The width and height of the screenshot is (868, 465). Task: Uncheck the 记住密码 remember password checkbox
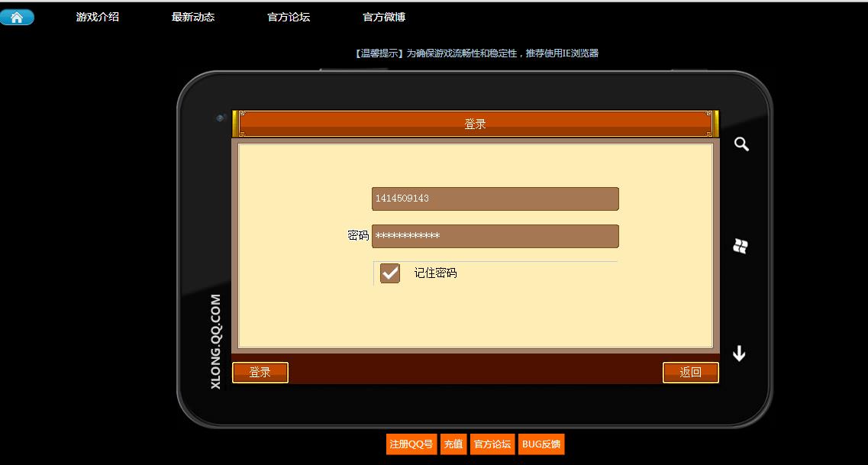[389, 273]
